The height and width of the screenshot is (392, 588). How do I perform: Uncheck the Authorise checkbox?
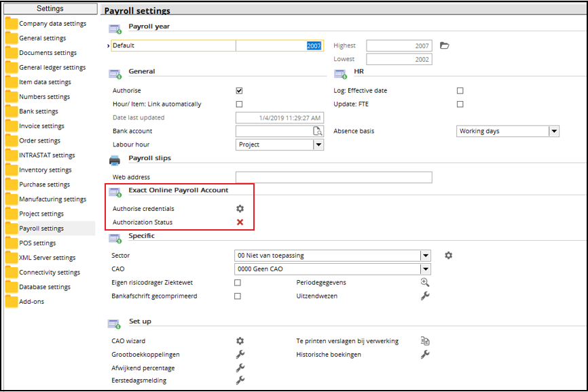tap(239, 91)
